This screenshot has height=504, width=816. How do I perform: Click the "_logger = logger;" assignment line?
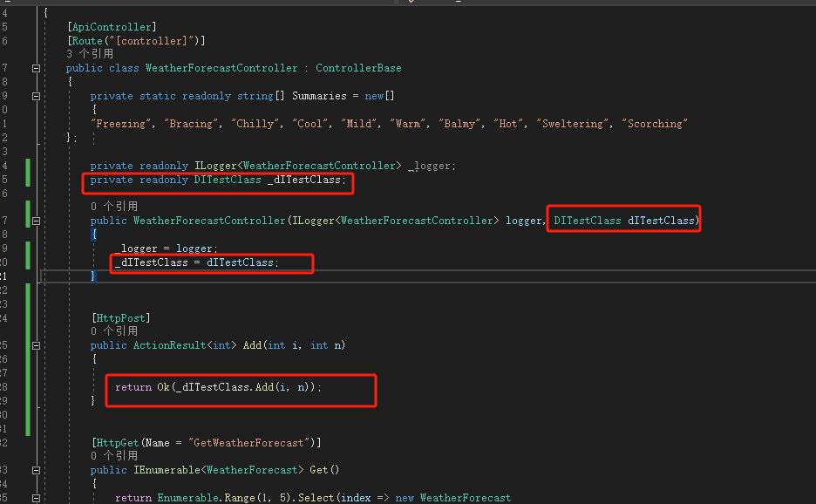[166, 249]
